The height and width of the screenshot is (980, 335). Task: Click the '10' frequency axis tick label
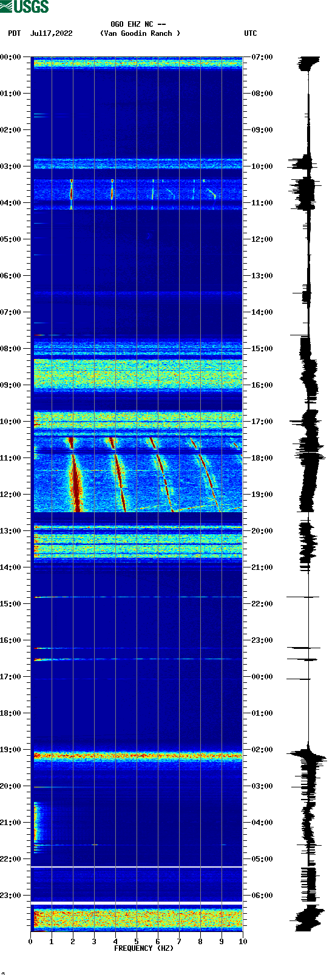click(243, 942)
